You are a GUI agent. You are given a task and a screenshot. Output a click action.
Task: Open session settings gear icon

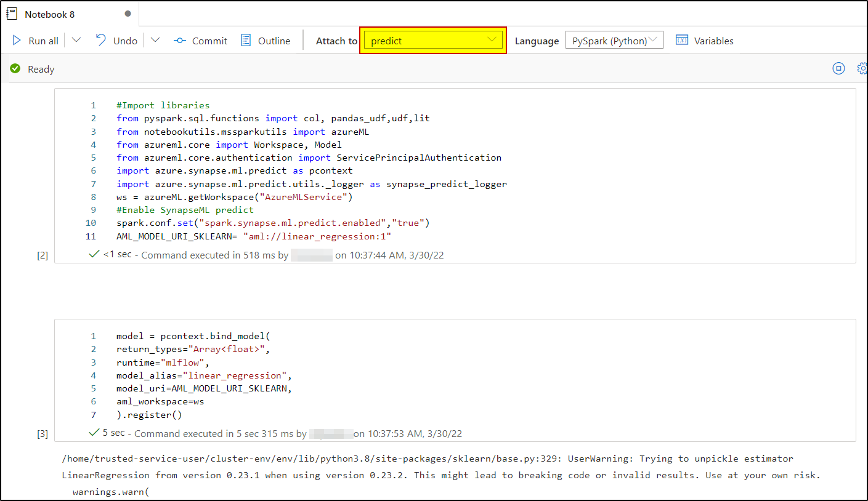point(862,69)
